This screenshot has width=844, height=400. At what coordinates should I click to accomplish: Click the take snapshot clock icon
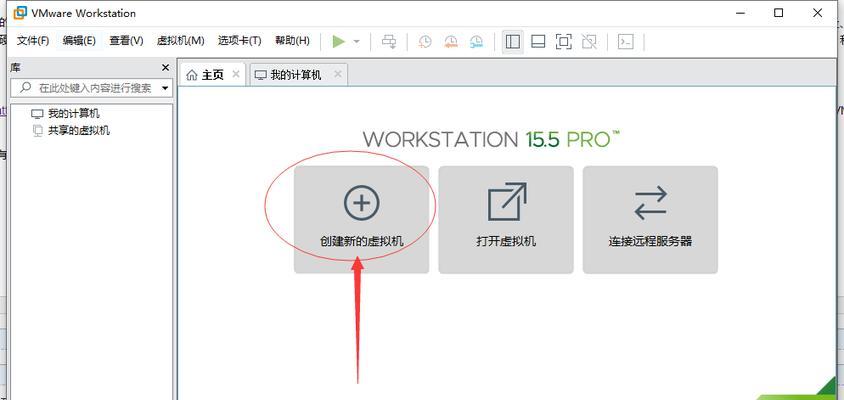click(x=425, y=41)
